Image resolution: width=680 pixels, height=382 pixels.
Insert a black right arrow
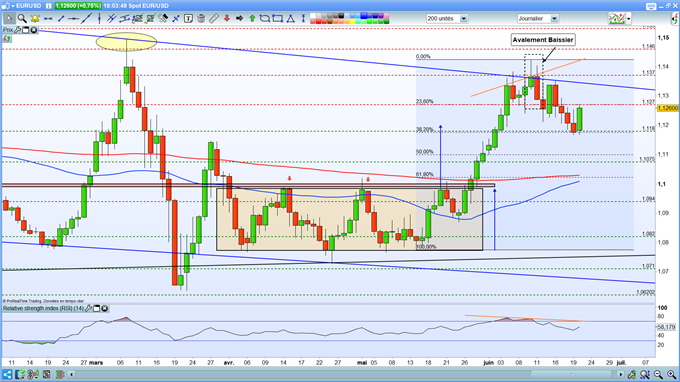pyautogui.click(x=239, y=19)
